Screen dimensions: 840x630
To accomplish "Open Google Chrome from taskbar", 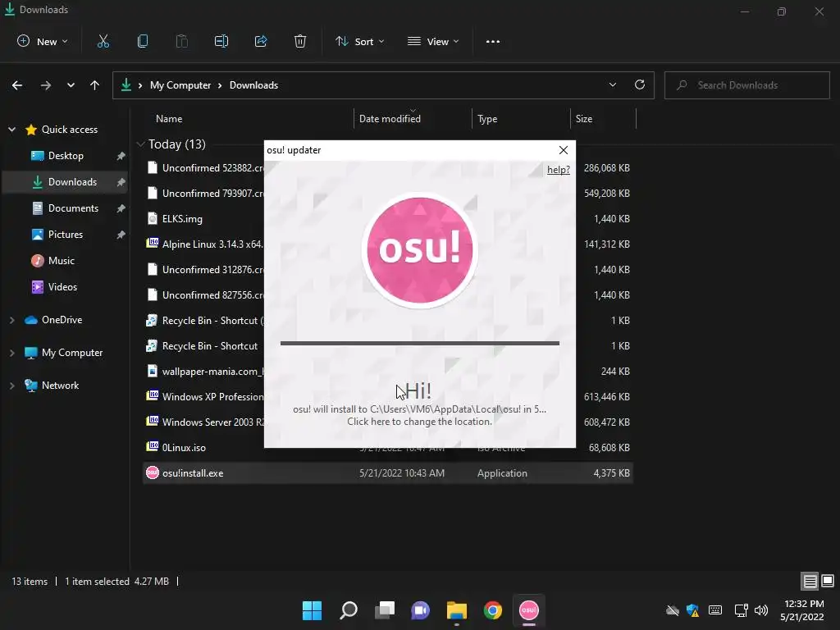I will point(493,610).
